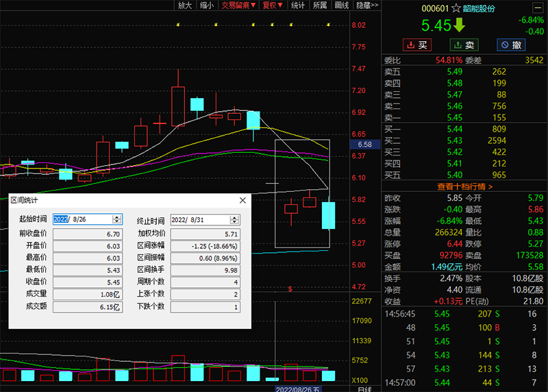548x392 pixels.
Task: Open the 统计 menu item
Action: (298, 5)
